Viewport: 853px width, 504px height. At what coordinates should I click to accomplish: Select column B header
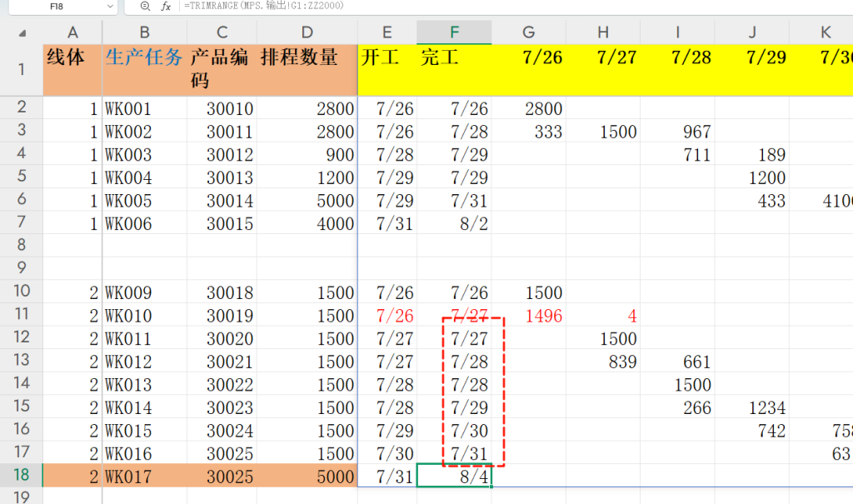coord(144,32)
